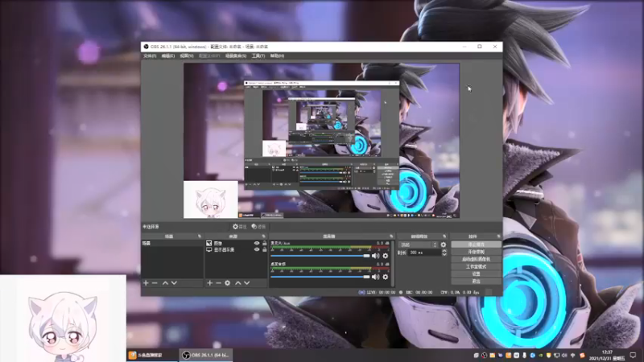Viewport: 644px width, 362px height.
Task: Open the Help menu
Action: 277,56
